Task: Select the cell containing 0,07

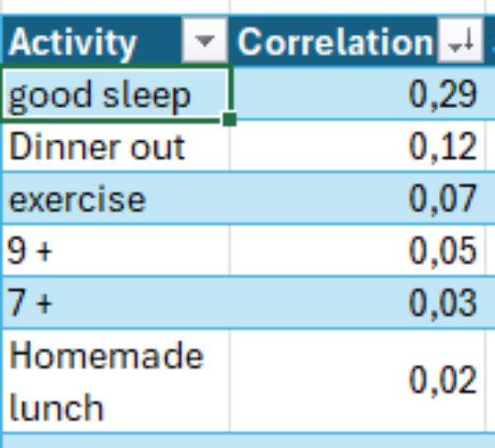Action: pos(361,200)
